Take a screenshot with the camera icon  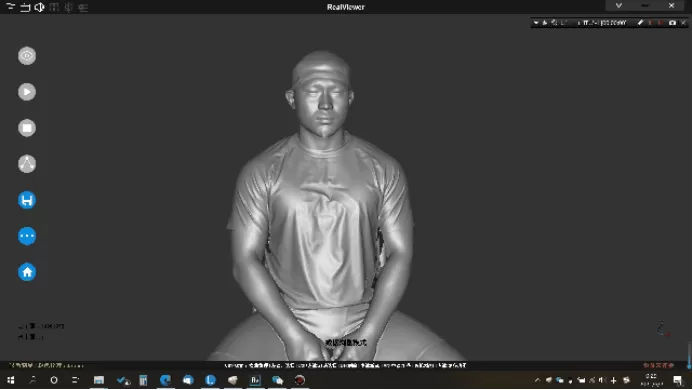click(x=672, y=23)
